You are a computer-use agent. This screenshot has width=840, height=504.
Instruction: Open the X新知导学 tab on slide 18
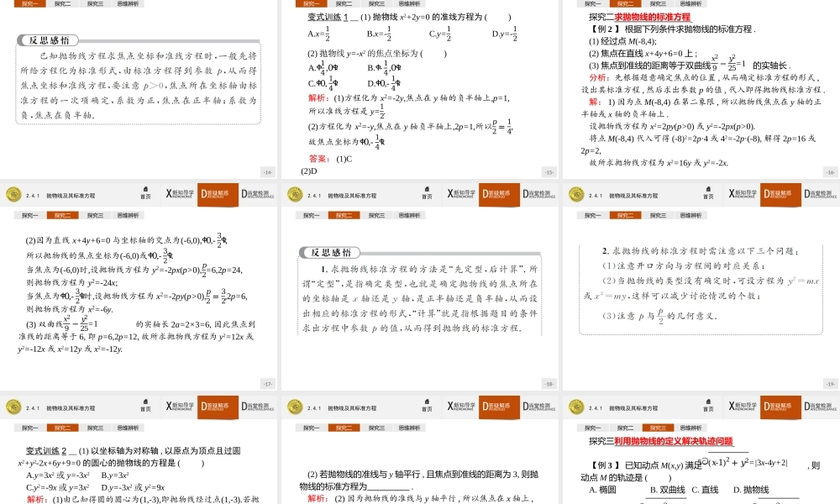(460, 193)
